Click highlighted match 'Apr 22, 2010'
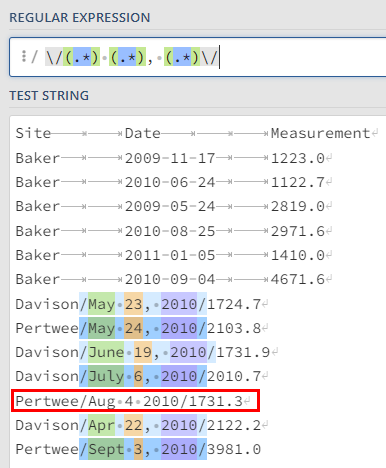Viewport: 386px width, 468px height. [143, 425]
